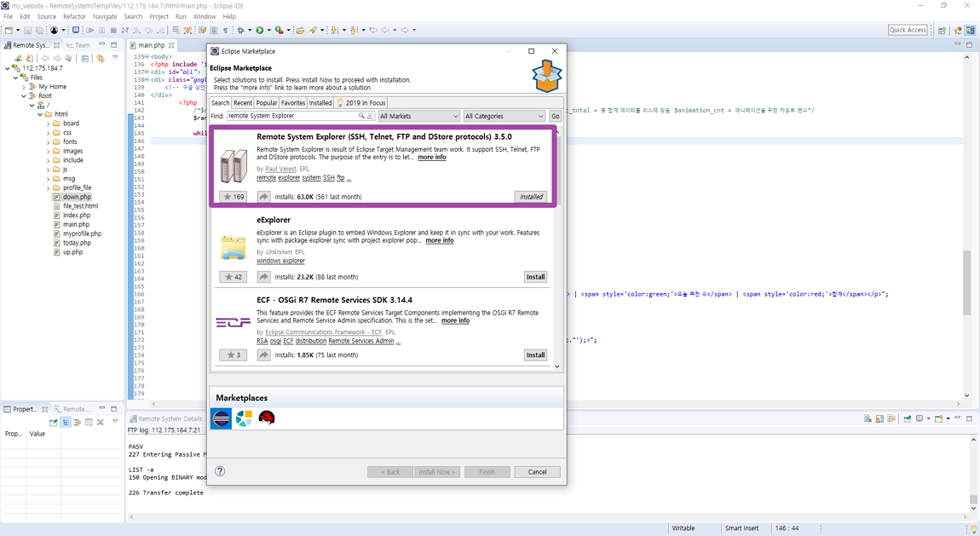This screenshot has width=980, height=536.
Task: Click the star 169 favorite button
Action: tap(233, 197)
